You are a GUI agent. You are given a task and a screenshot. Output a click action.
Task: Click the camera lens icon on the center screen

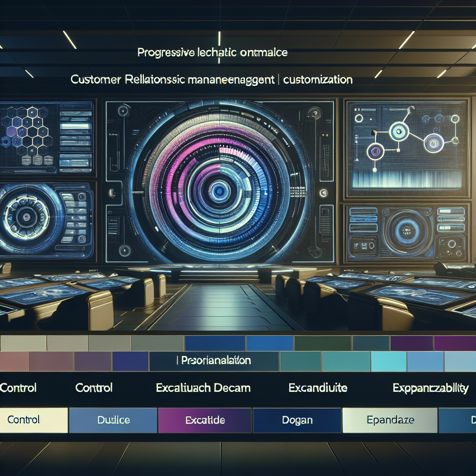click(x=218, y=190)
